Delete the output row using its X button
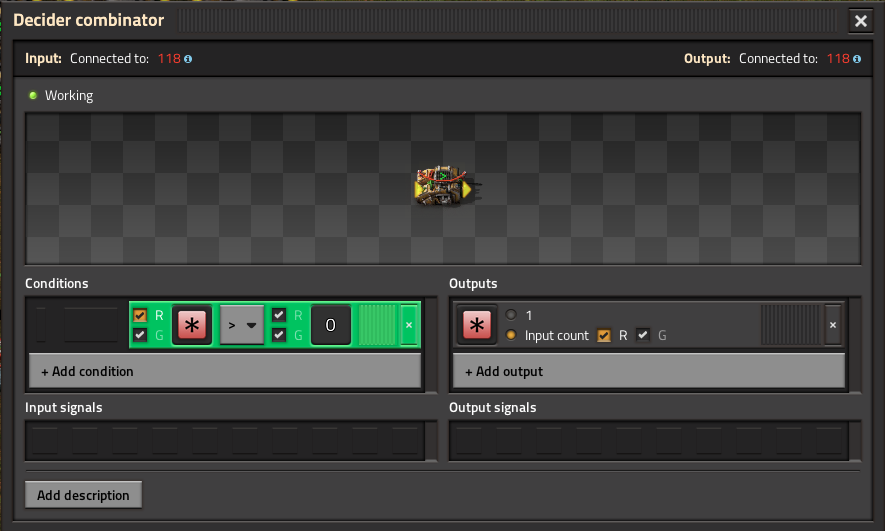This screenshot has height=531, width=885. pos(833,325)
